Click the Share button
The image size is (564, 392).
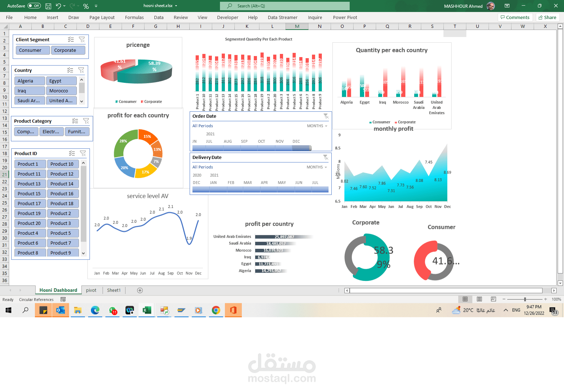click(x=547, y=17)
